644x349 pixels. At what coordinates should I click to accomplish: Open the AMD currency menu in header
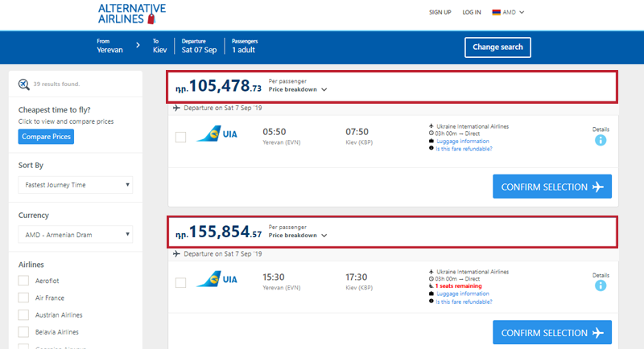coord(509,12)
